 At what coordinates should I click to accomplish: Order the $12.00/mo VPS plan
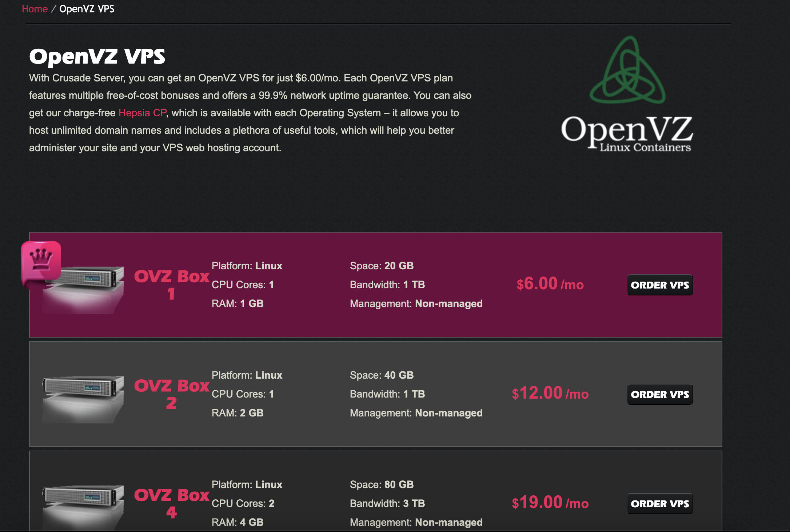[x=660, y=394]
